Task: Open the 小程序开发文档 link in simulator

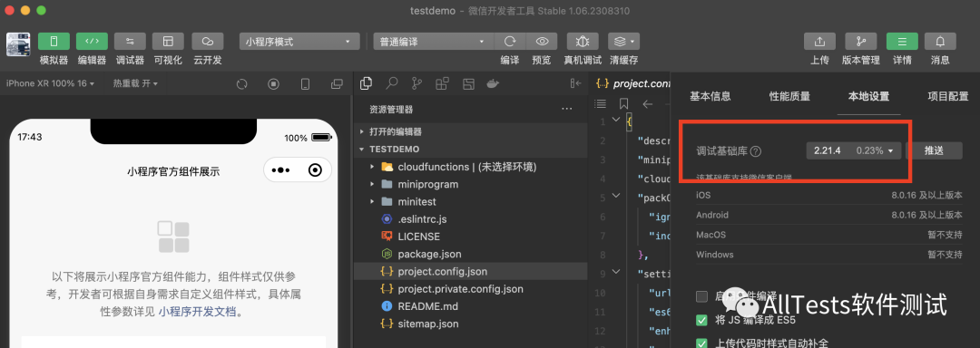Action: [197, 312]
